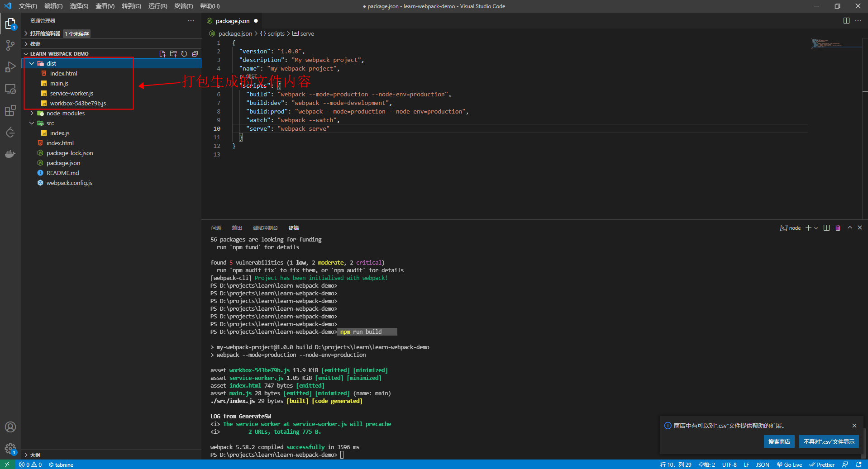Open package-lock.json in explorer

70,153
